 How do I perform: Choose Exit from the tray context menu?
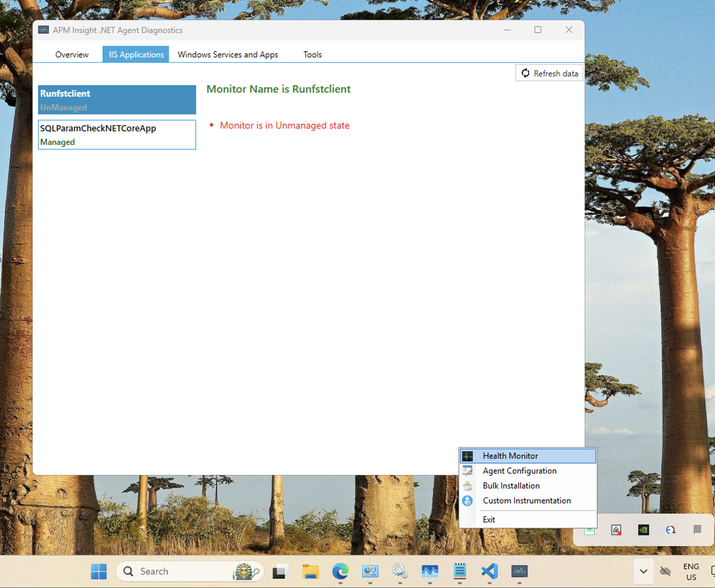click(x=489, y=520)
